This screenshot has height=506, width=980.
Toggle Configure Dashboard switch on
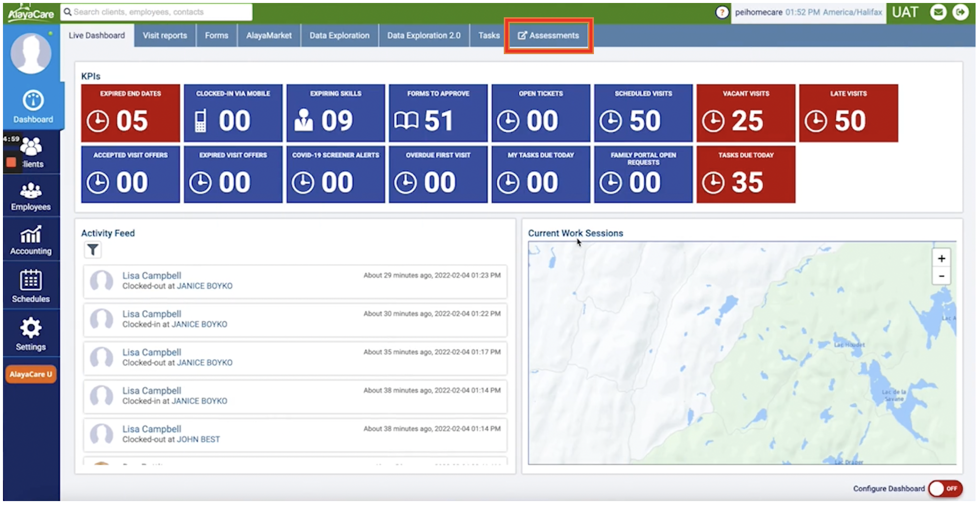tap(945, 488)
